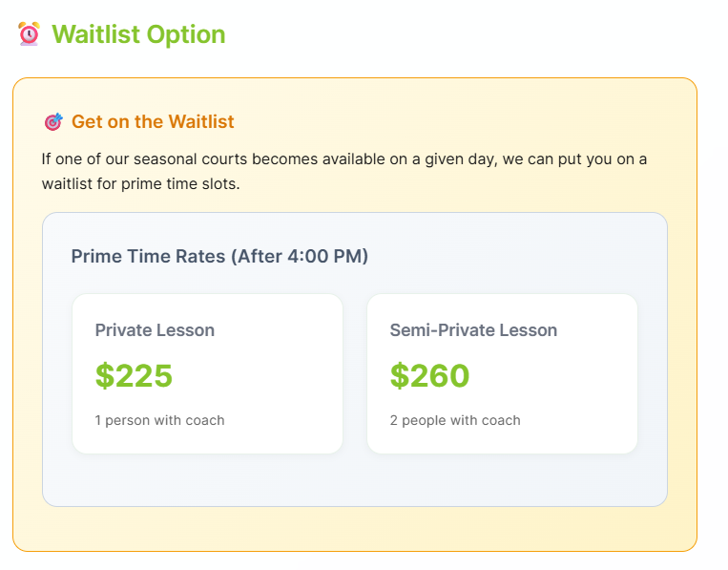Click the seasonal courts description paragraph
The image size is (728, 570).
(x=344, y=172)
